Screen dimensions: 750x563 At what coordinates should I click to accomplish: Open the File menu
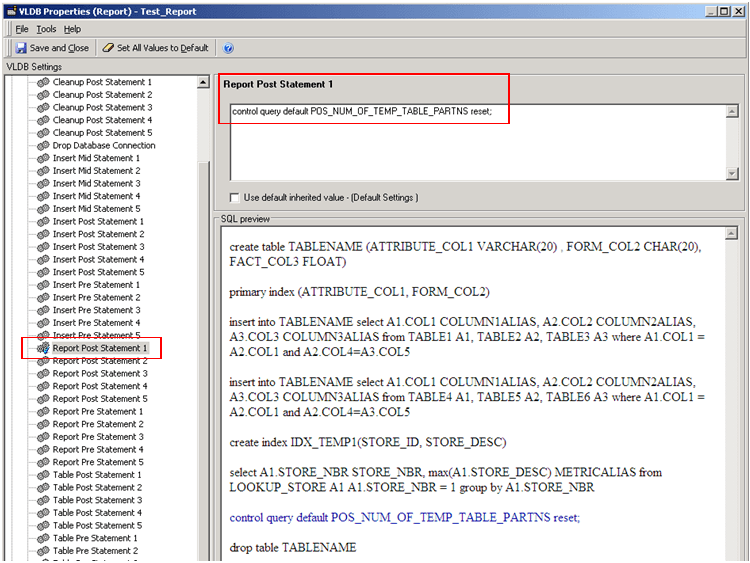coord(22,29)
